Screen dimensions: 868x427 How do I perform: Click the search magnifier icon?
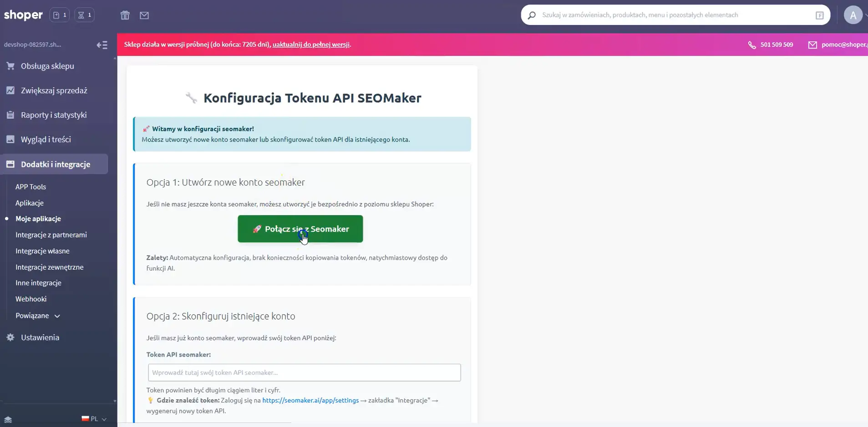(532, 15)
